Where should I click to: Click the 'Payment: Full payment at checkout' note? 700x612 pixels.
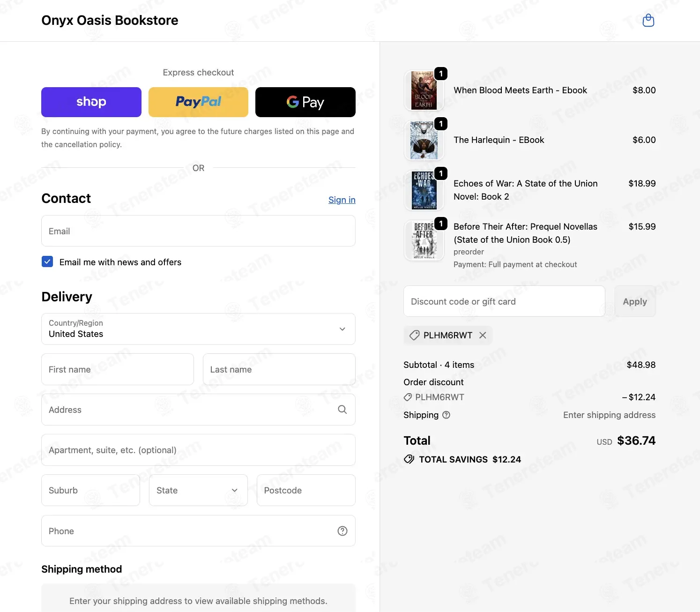tap(515, 265)
